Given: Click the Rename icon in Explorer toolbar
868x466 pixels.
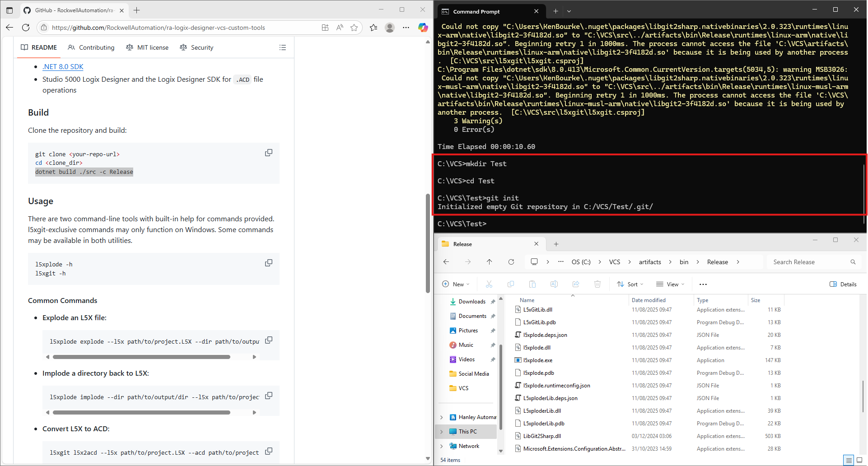Looking at the screenshot, I should pos(554,284).
